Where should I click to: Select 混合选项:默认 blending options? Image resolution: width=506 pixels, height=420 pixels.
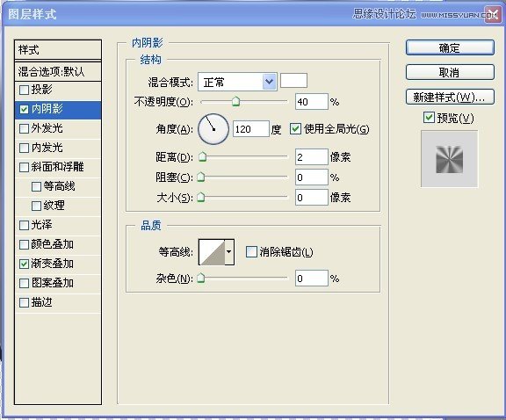pyautogui.click(x=58, y=71)
